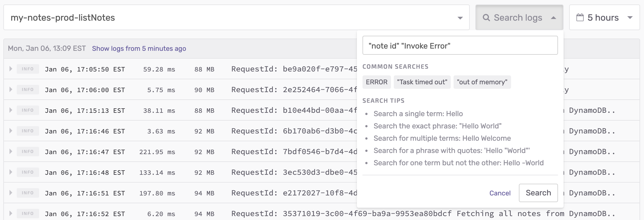Image resolution: width=644 pixels, height=220 pixels.
Task: Click INFO badge on the 17:16:51 log
Action: click(x=28, y=193)
